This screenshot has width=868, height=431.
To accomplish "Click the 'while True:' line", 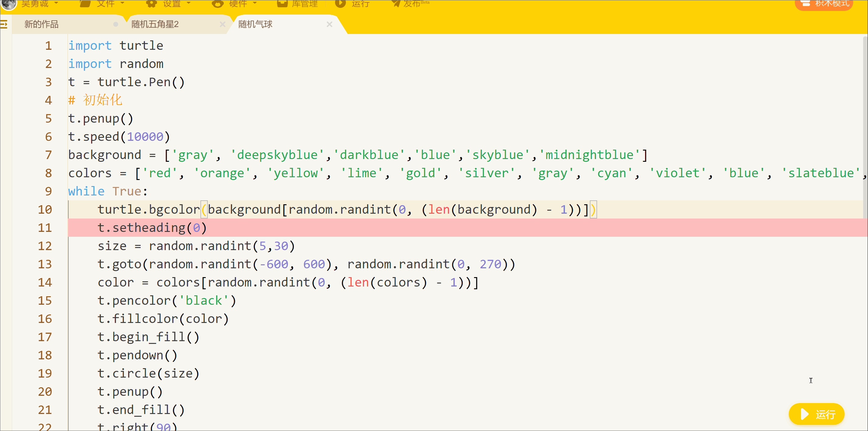I will tap(108, 191).
